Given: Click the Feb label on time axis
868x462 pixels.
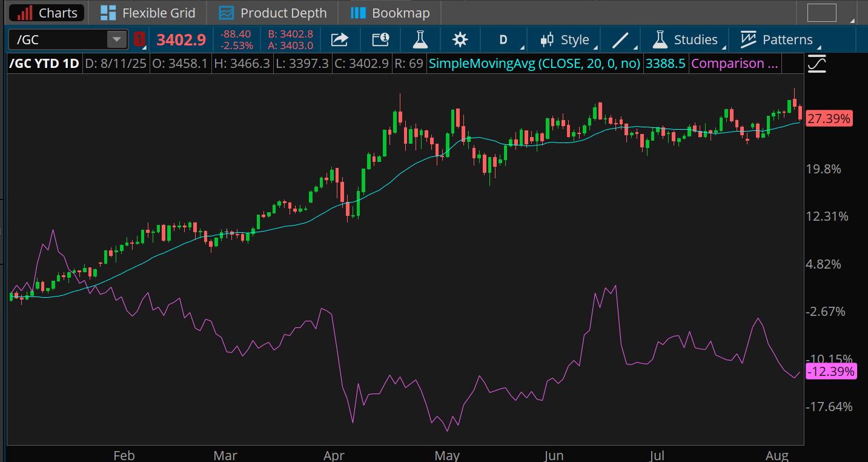Looking at the screenshot, I should (124, 455).
